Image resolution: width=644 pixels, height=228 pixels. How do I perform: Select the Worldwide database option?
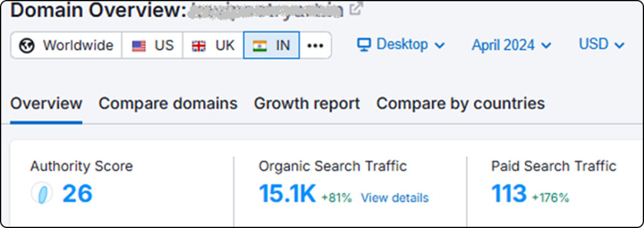pos(66,45)
